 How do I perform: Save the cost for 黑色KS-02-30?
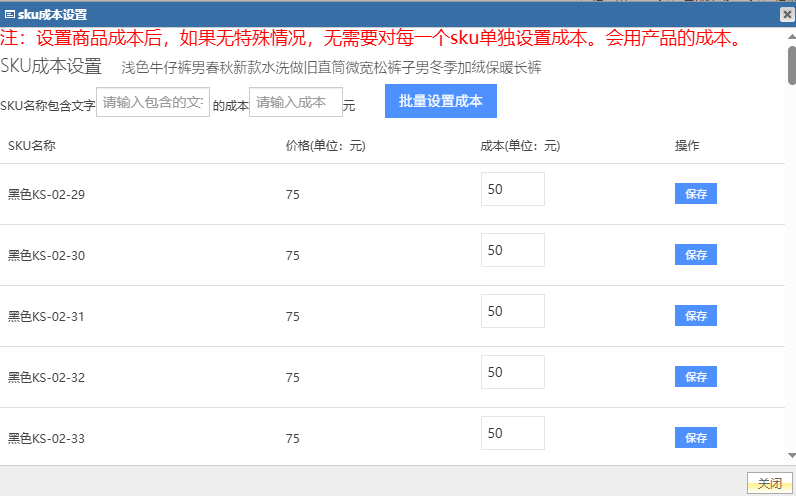[695, 255]
